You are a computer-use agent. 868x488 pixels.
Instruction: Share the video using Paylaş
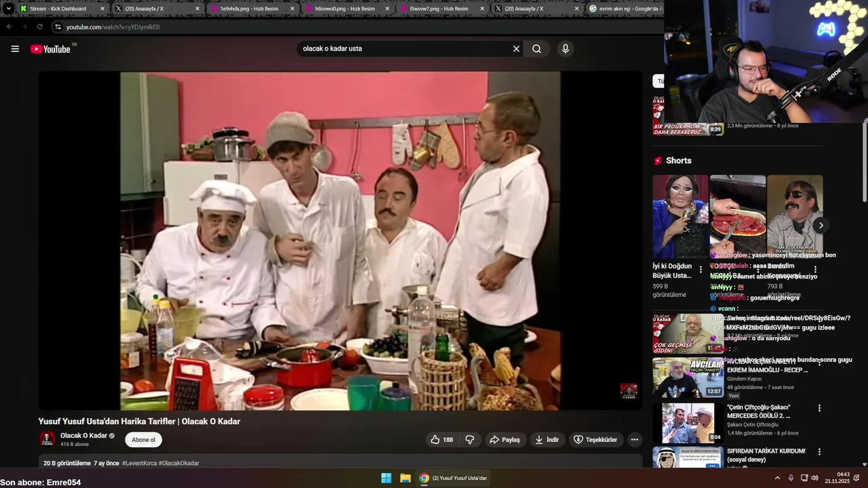point(505,440)
